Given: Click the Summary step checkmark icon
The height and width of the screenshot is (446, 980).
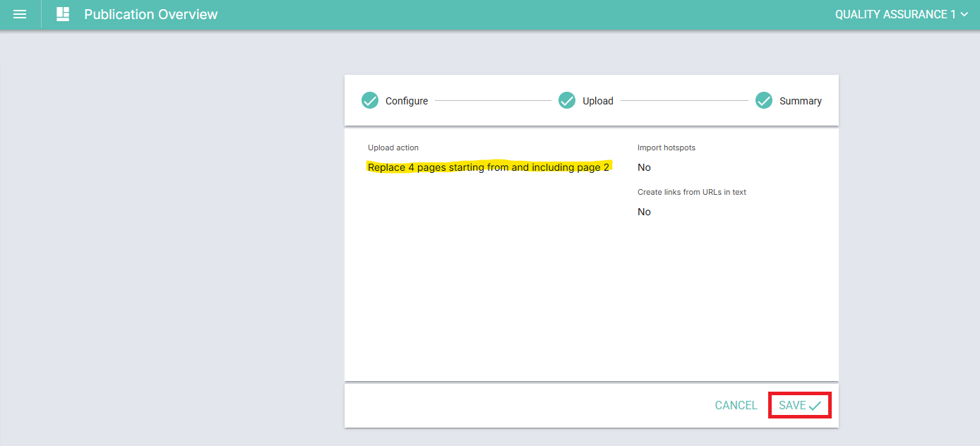Looking at the screenshot, I should click(764, 101).
